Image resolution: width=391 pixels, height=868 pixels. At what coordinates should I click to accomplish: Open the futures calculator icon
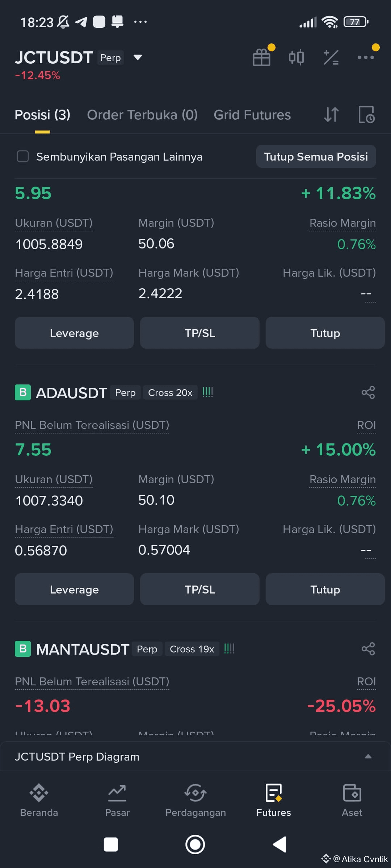(x=331, y=57)
